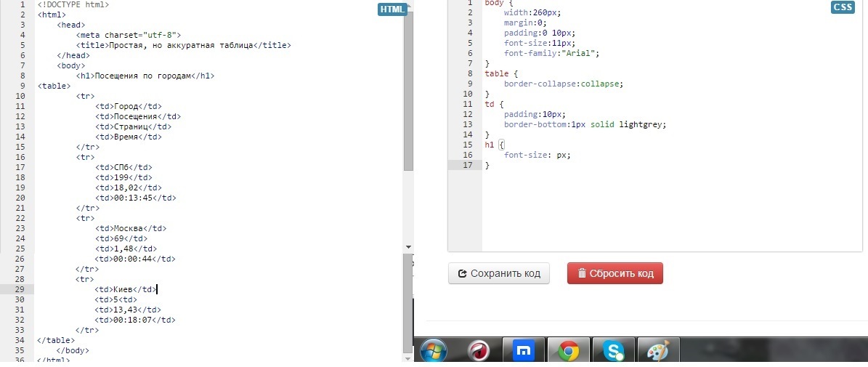Image resolution: width=868 pixels, height=367 pixels.
Task: Click the Страниц table cell line
Action: 133,126
